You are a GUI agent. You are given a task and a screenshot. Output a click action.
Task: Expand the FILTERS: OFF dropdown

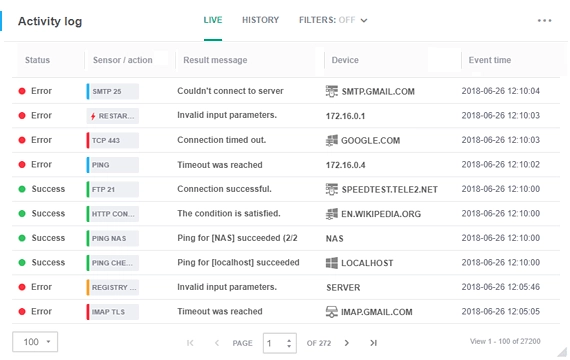pos(333,20)
